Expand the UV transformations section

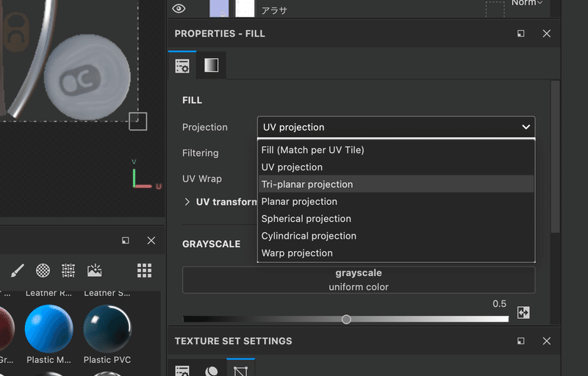click(187, 202)
